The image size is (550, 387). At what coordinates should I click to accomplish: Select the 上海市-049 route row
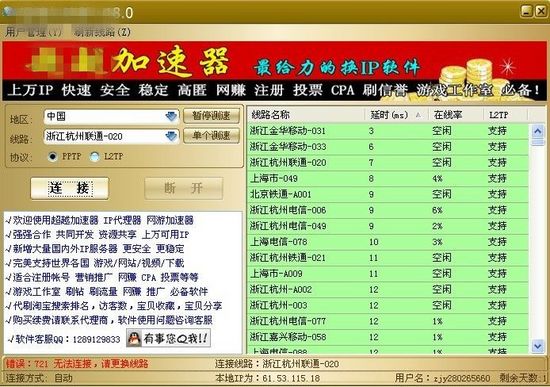tap(388, 178)
